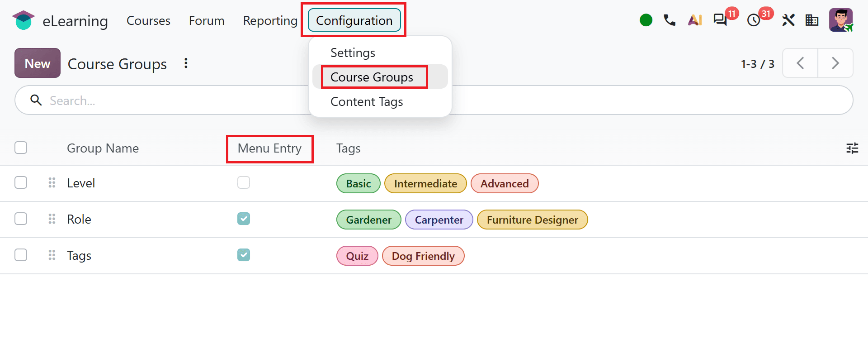Select the Role row checkbox
Screen dimensions: 868x349
21,219
